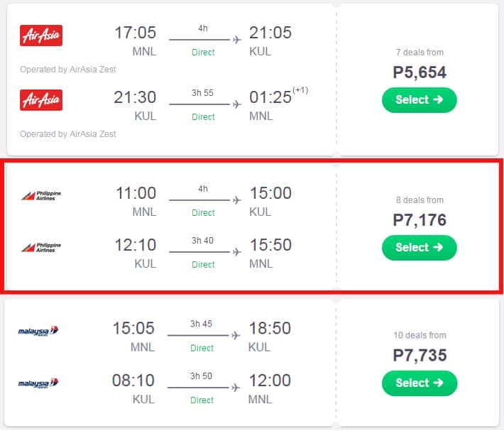Image resolution: width=504 pixels, height=431 pixels.
Task: Click the "10 deals from" text
Action: pos(419,335)
